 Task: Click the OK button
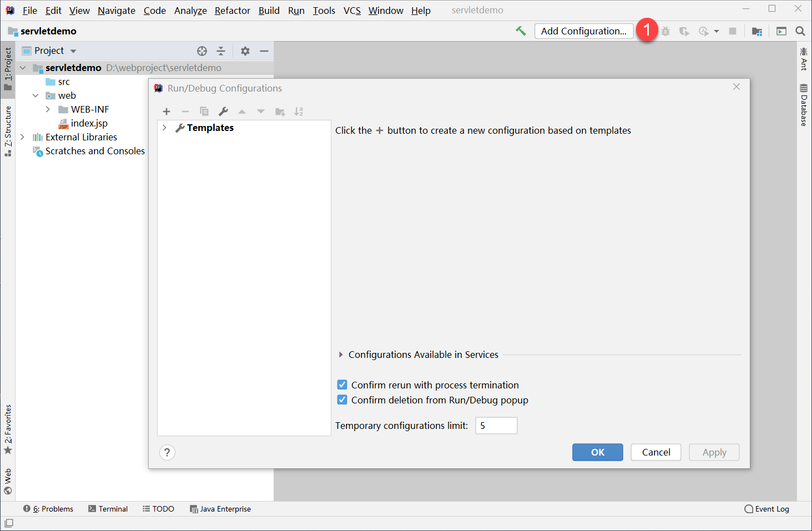click(x=598, y=452)
